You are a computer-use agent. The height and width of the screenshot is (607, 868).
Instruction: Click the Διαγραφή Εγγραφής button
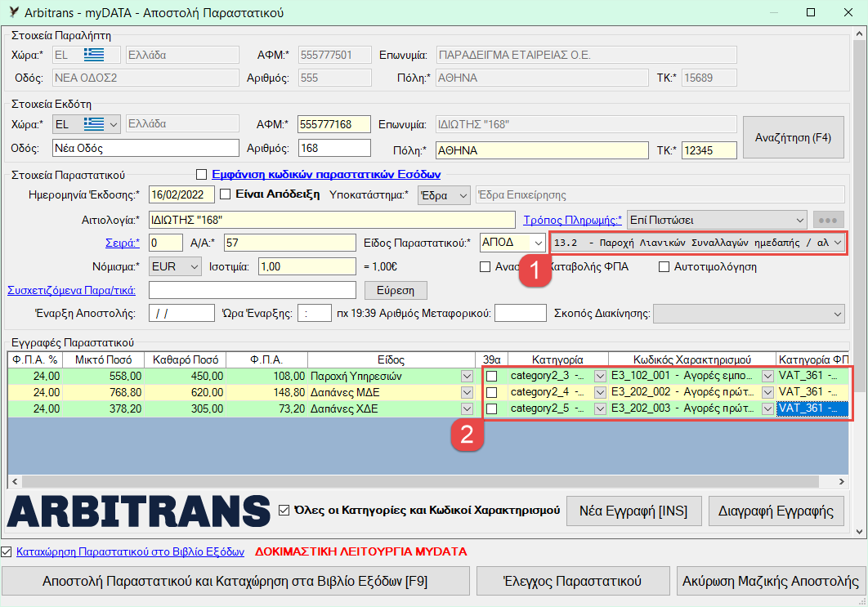click(x=776, y=511)
